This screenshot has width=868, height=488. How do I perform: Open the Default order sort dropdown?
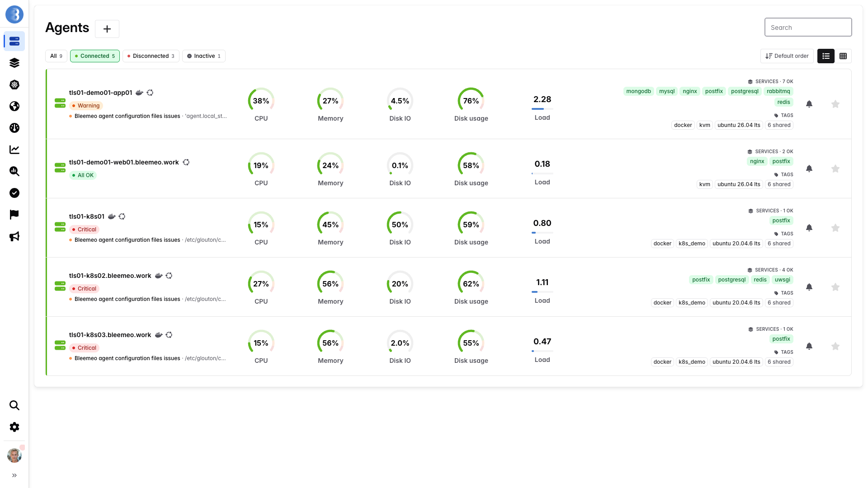point(787,56)
